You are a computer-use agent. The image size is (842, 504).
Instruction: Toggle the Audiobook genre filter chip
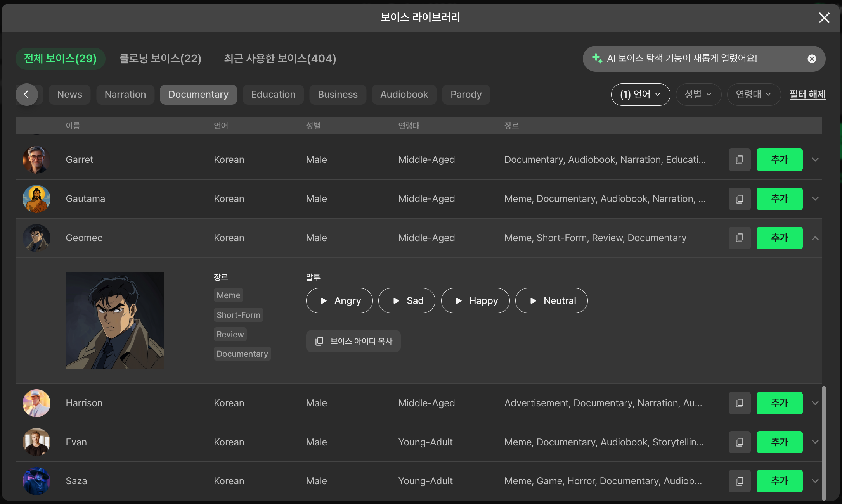[x=404, y=95]
